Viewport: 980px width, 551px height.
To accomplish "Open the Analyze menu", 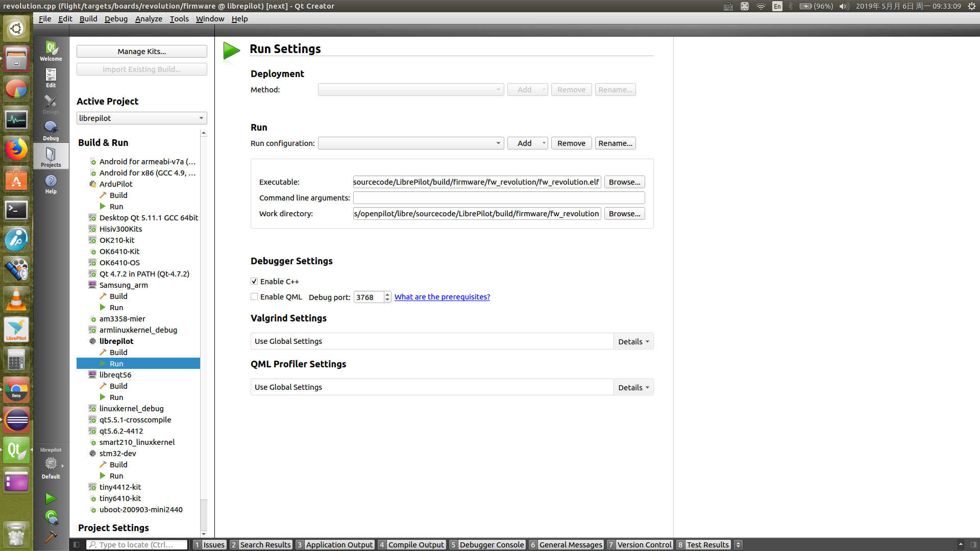I will click(x=149, y=19).
